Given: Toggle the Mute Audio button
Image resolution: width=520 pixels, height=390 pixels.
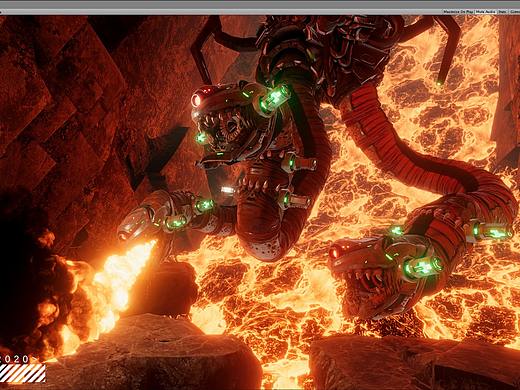Looking at the screenshot, I should 486,12.
